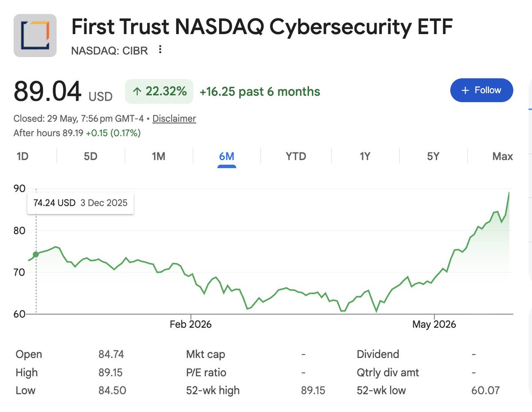This screenshot has height=412, width=532.
Task: Click the 74.24 USD price tooltip
Action: 80,203
